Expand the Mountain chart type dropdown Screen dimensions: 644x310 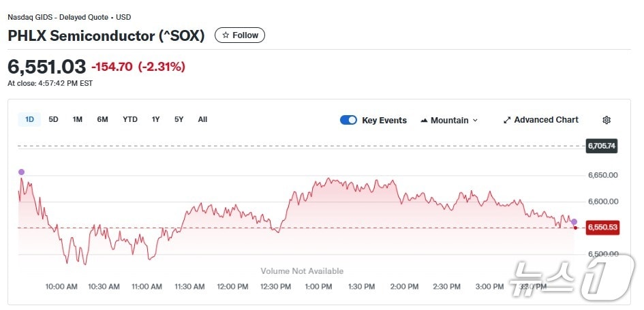coord(475,121)
